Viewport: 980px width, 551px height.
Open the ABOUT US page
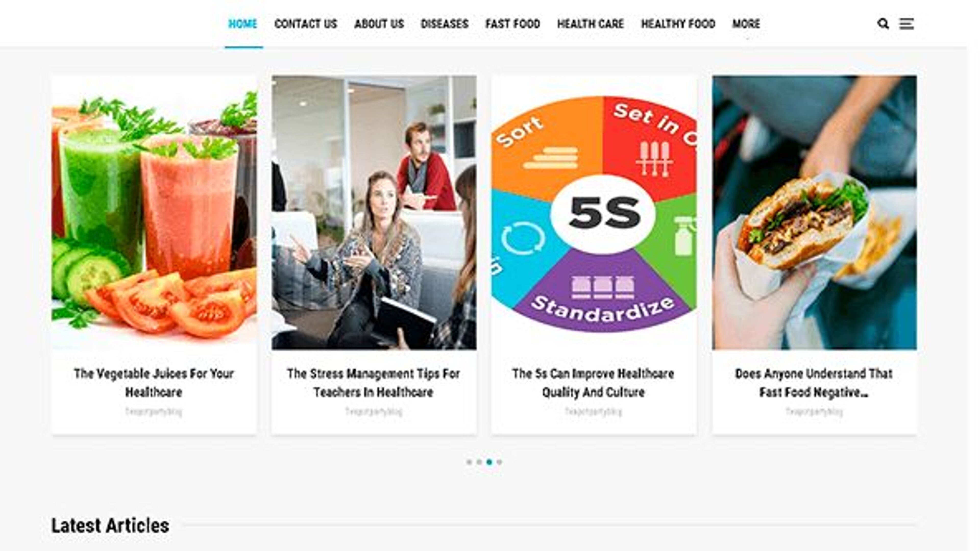379,24
